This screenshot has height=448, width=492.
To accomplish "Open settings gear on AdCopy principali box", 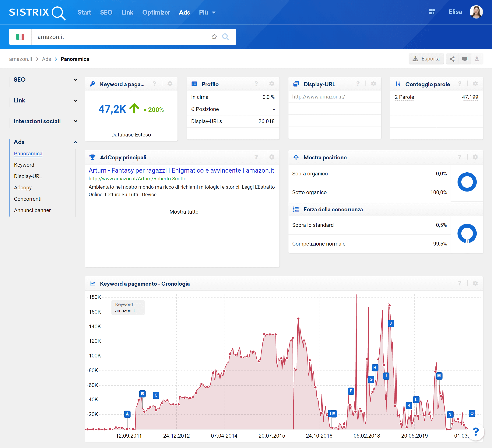I will click(x=272, y=157).
